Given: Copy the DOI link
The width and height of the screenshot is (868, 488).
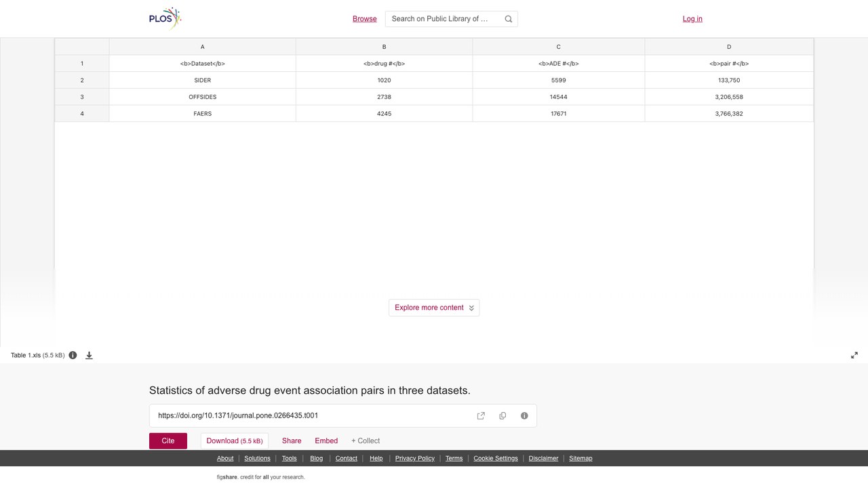Looking at the screenshot, I should [502, 415].
